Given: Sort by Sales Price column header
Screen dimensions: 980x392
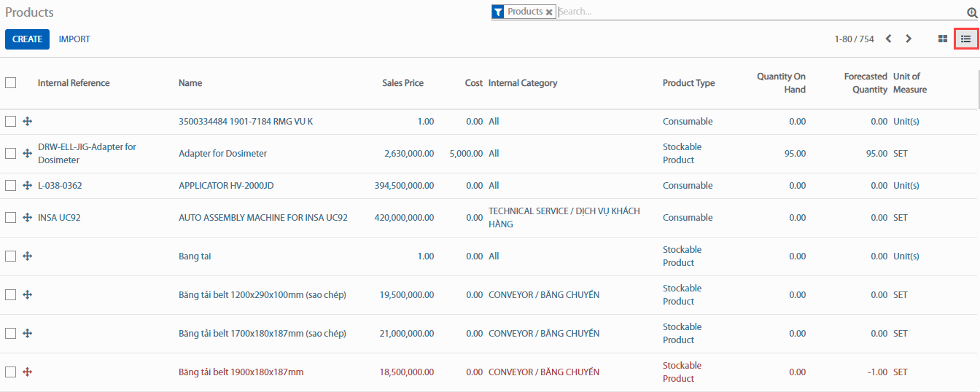Looking at the screenshot, I should [402, 83].
